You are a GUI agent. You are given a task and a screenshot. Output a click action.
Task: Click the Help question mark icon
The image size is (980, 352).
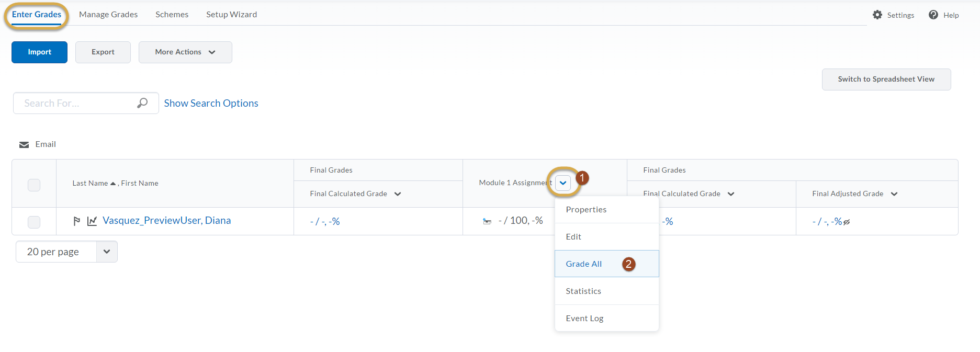pyautogui.click(x=933, y=15)
